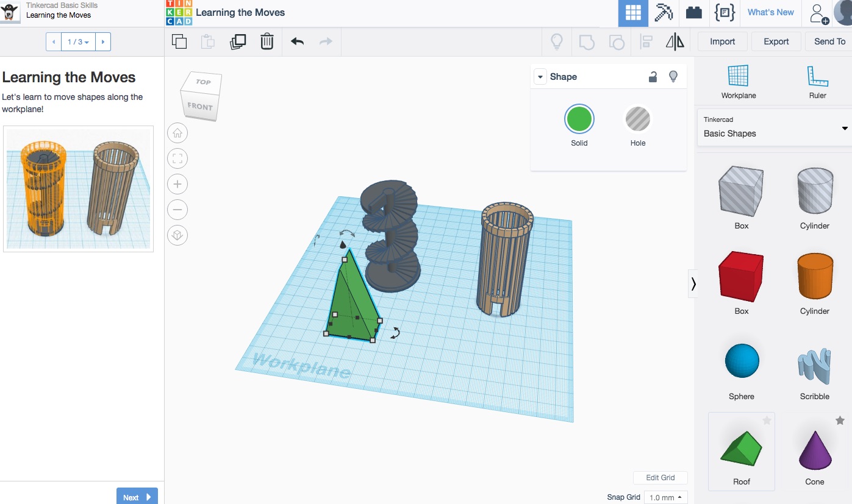Open Shape Generators code brackets icon
852x504 pixels.
tap(725, 13)
